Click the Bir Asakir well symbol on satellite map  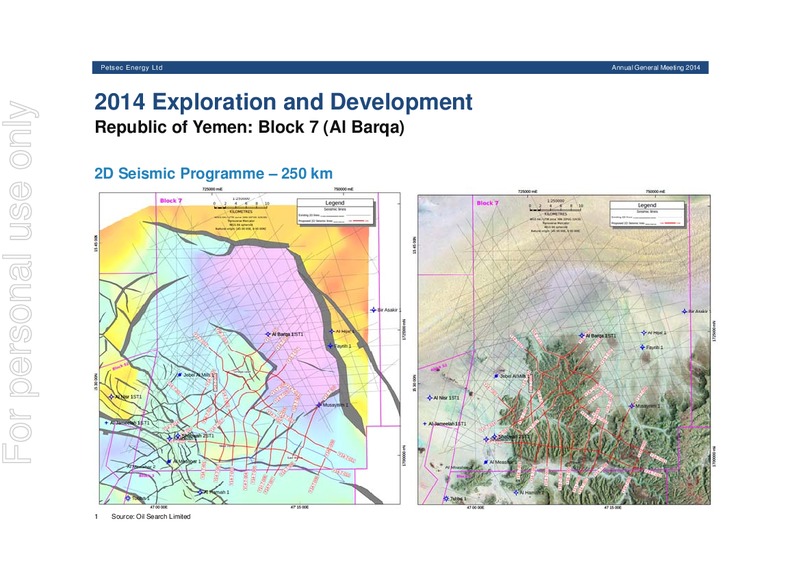click(685, 311)
